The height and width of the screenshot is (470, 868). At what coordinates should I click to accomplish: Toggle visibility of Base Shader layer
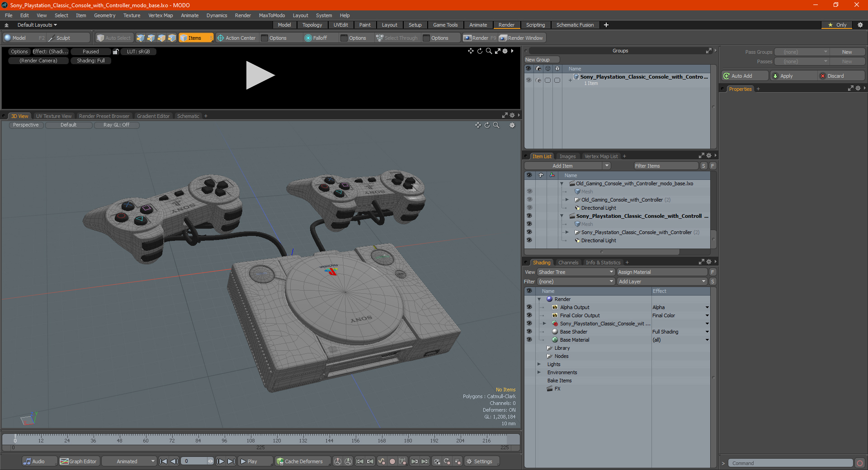[x=529, y=332]
